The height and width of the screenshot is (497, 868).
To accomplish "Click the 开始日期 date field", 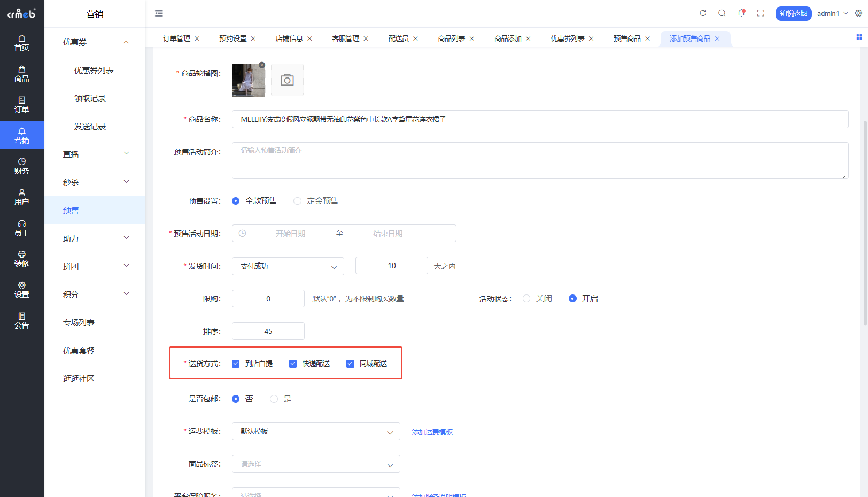I will click(291, 234).
